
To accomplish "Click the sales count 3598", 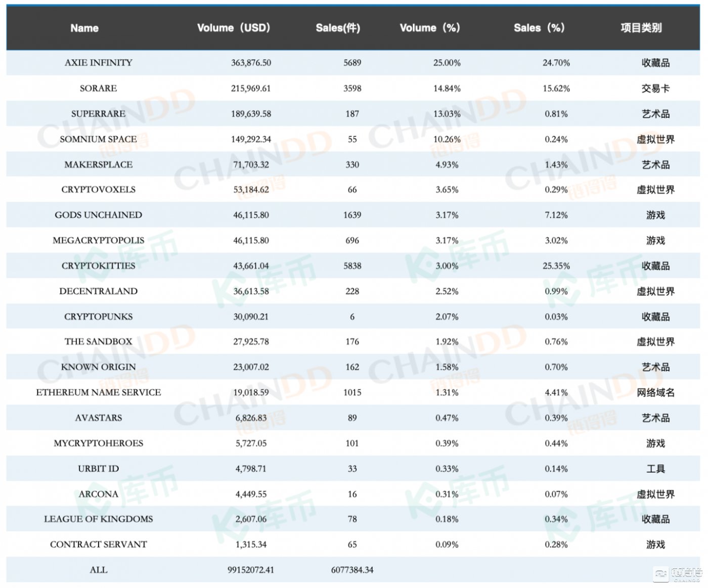I will click(x=352, y=88).
